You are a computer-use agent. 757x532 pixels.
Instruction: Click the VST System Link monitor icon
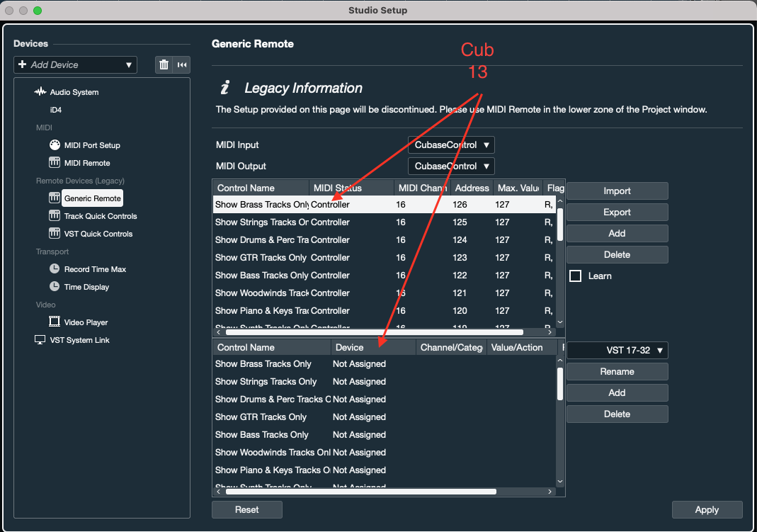[x=40, y=340]
